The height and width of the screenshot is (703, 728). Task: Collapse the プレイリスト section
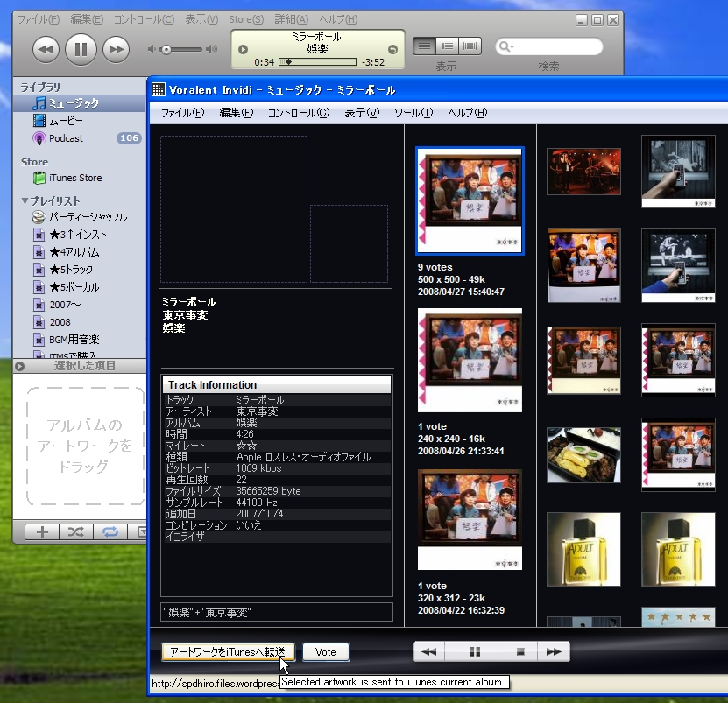[25, 201]
